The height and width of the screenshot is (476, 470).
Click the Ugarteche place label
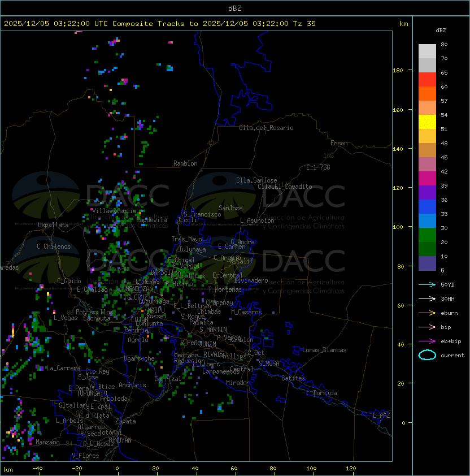pos(140,358)
